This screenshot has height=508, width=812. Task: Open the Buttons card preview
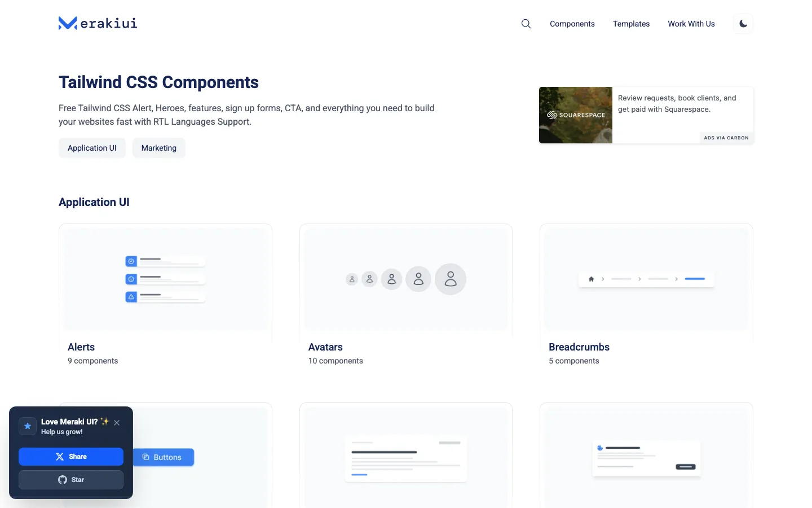pyautogui.click(x=165, y=458)
